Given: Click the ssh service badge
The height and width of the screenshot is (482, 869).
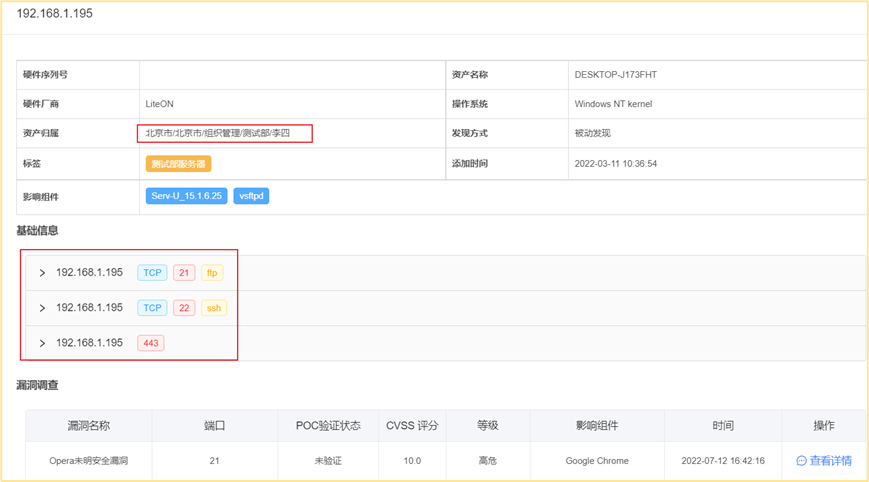Looking at the screenshot, I should pyautogui.click(x=214, y=308).
